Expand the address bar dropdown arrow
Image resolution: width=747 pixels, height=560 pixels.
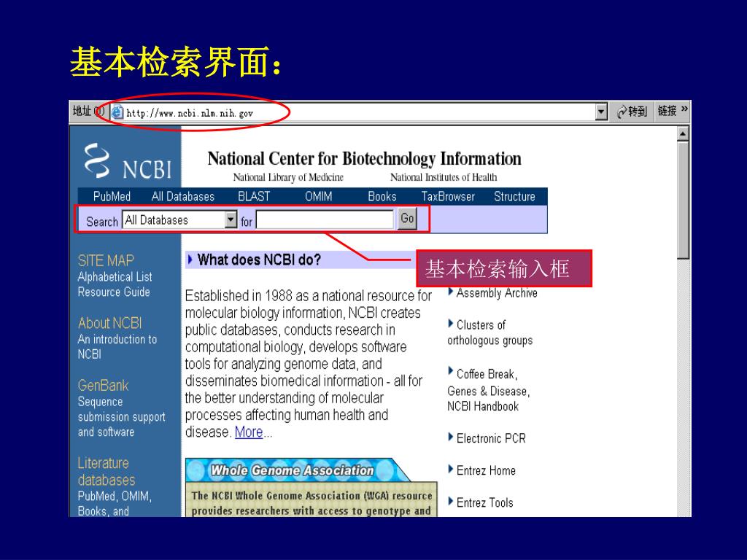point(601,112)
